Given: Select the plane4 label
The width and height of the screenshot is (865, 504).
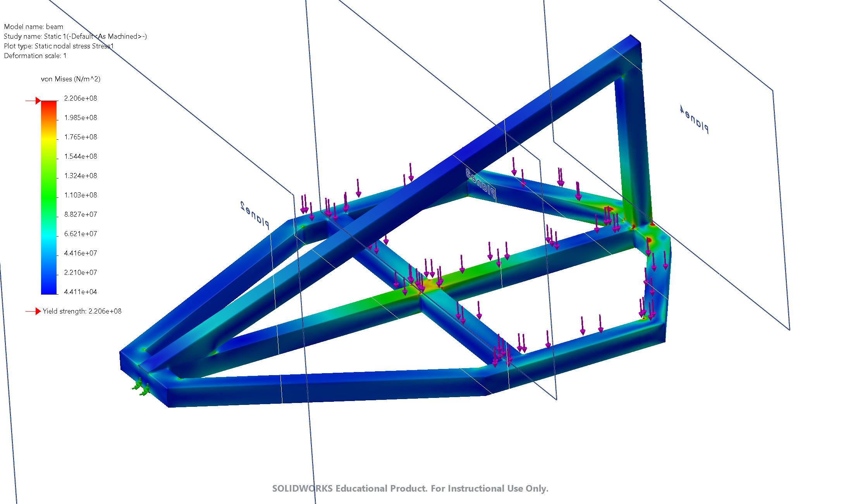Looking at the screenshot, I should (695, 120).
